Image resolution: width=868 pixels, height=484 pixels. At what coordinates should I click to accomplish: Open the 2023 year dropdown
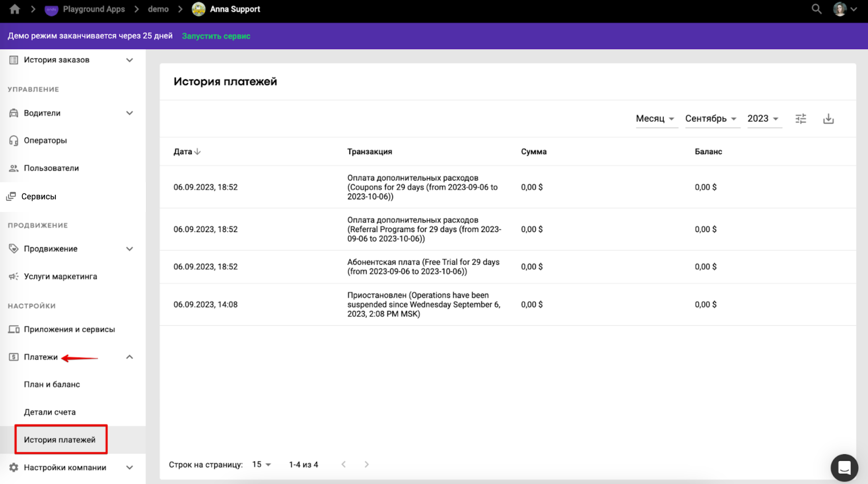coord(762,119)
